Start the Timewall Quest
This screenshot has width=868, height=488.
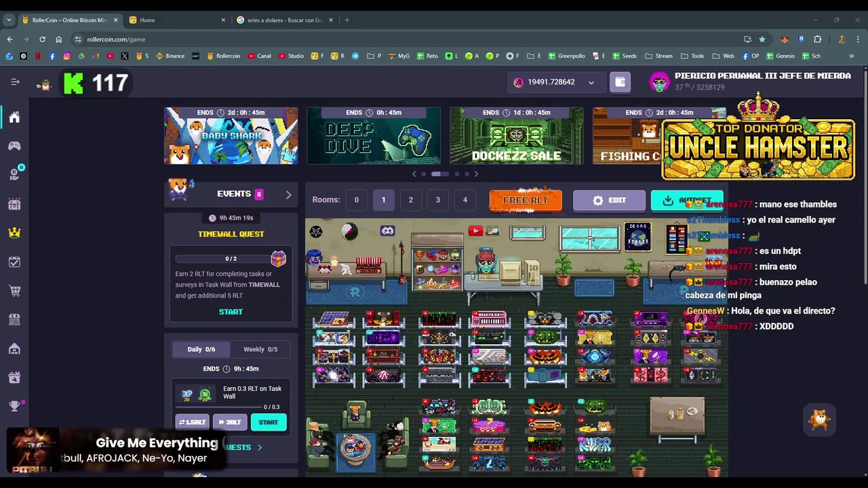point(231,312)
